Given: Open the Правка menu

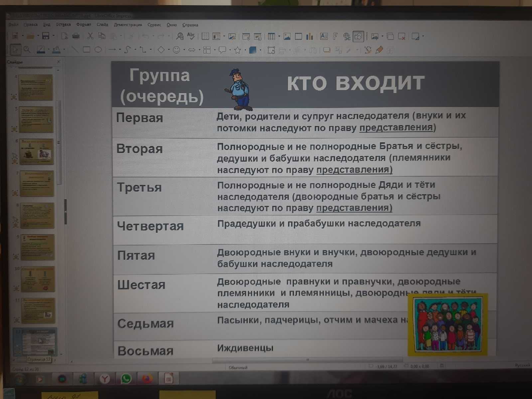Looking at the screenshot, I should [30, 25].
